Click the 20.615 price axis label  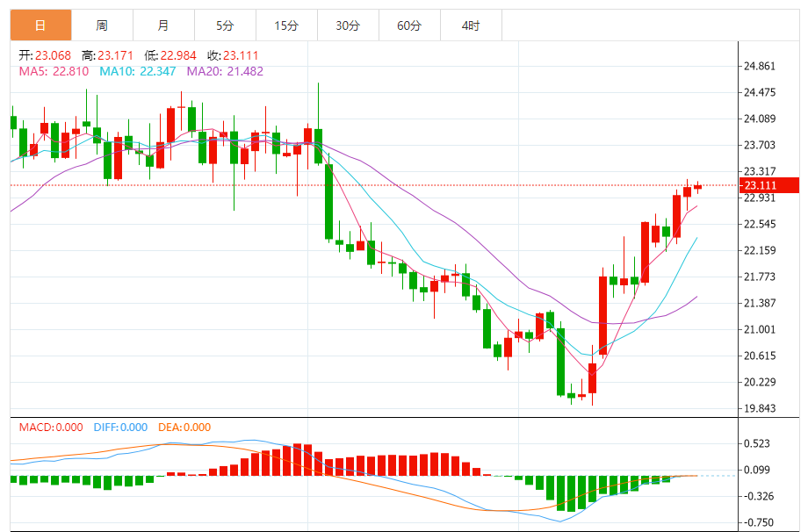click(760, 356)
